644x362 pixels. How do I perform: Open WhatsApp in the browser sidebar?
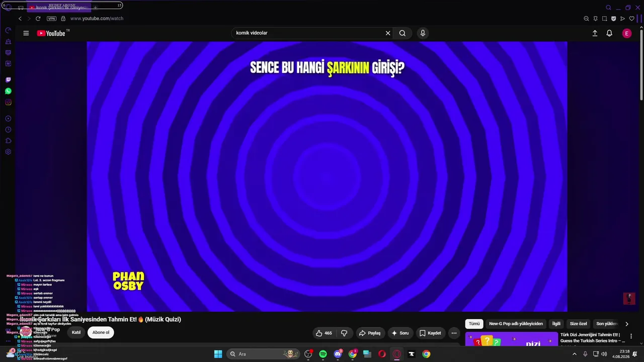(x=8, y=91)
